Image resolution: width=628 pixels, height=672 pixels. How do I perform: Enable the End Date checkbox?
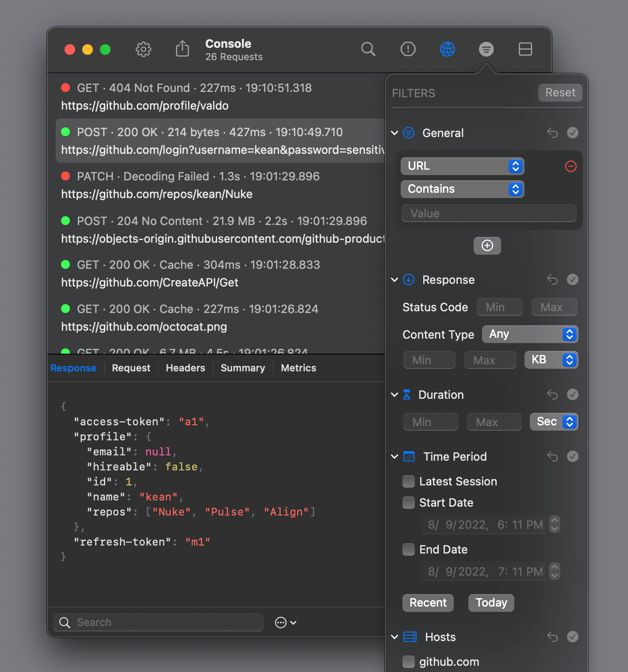pos(409,550)
